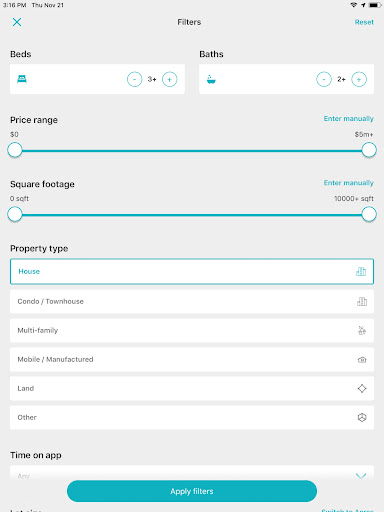This screenshot has width=384, height=512.
Task: Toggle Mobile / Manufactured property type
Action: pos(192,359)
